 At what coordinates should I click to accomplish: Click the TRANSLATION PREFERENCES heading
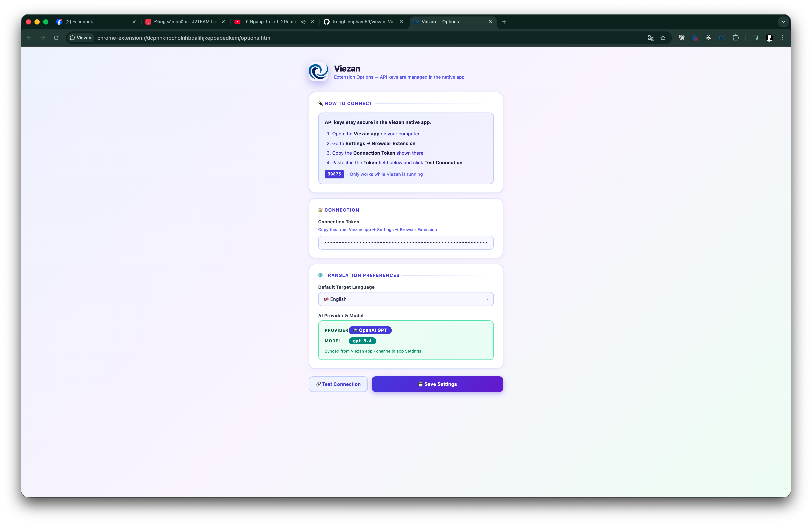pyautogui.click(x=362, y=275)
